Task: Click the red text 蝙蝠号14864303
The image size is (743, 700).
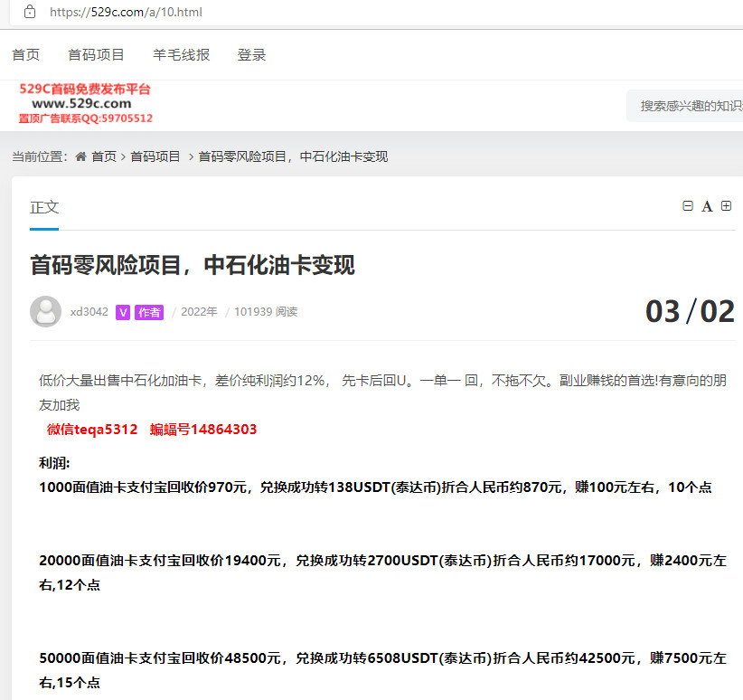Action: (203, 430)
